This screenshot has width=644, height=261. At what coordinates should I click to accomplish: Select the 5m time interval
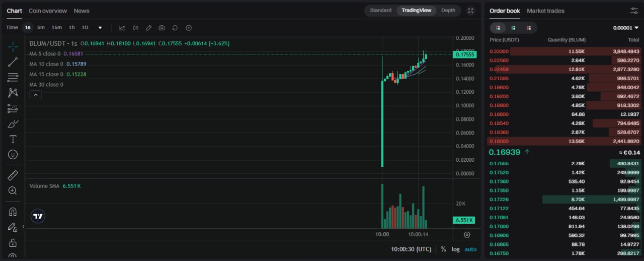click(41, 28)
